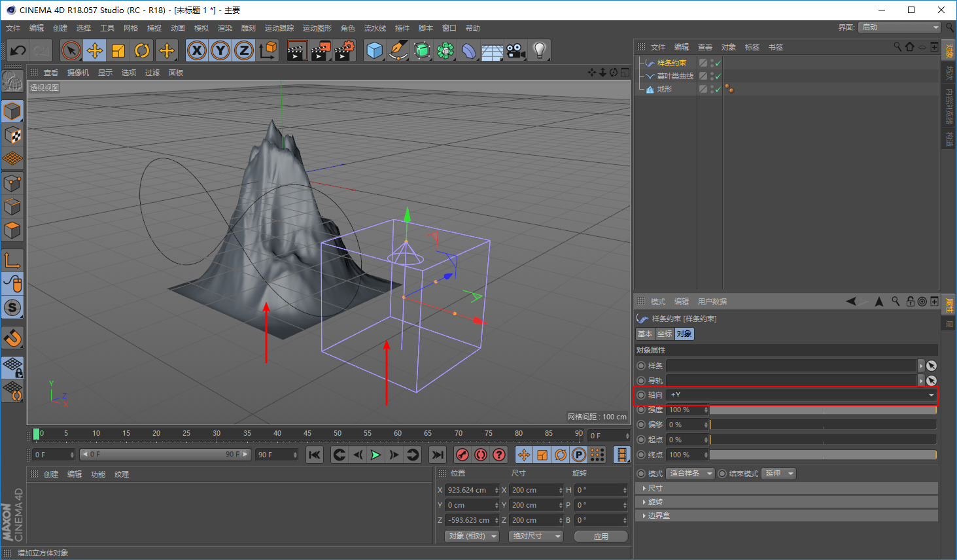This screenshot has height=560, width=957.
Task: Open the 延伸 end mode dropdown
Action: click(779, 474)
